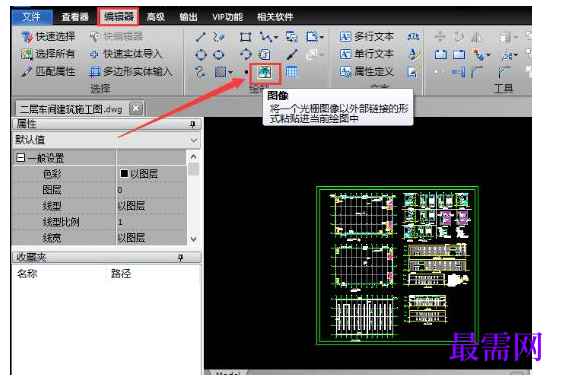Click the 色彩 black color swatch
The width and height of the screenshot is (561, 378).
click(124, 174)
